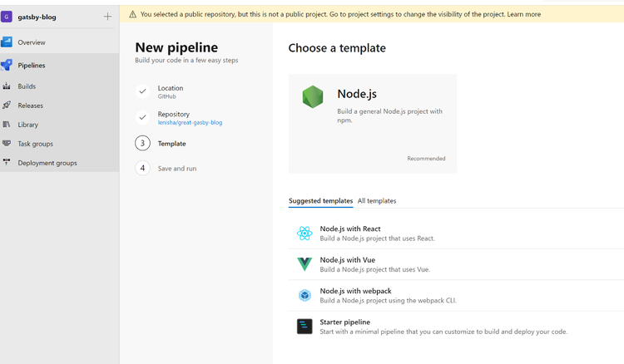The height and width of the screenshot is (364, 624).
Task: Click the Starter pipeline black icon
Action: click(x=305, y=327)
